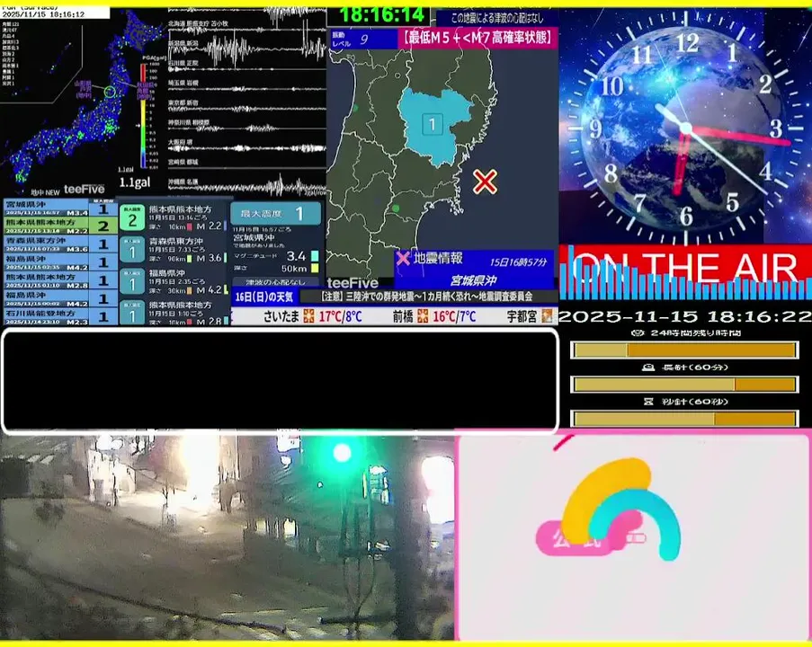Click the icon beside 長針(60分)
This screenshot has height=647, width=812.
pyautogui.click(x=647, y=368)
